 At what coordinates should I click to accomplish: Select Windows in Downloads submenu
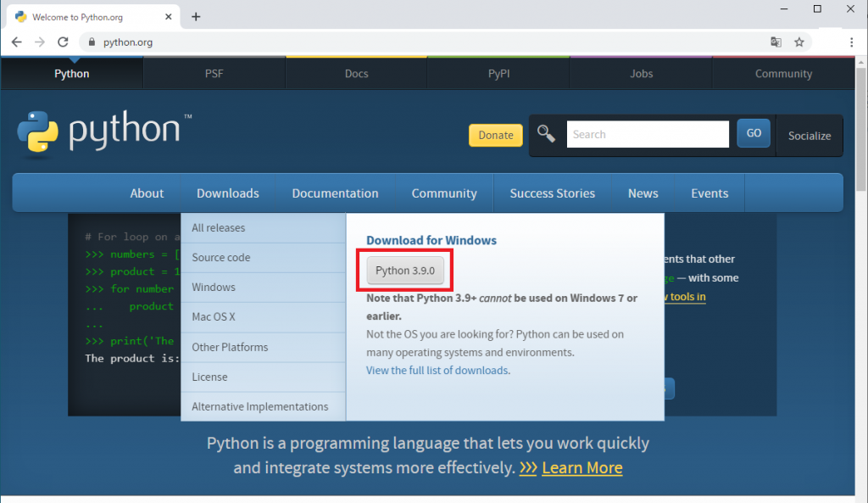(264, 288)
